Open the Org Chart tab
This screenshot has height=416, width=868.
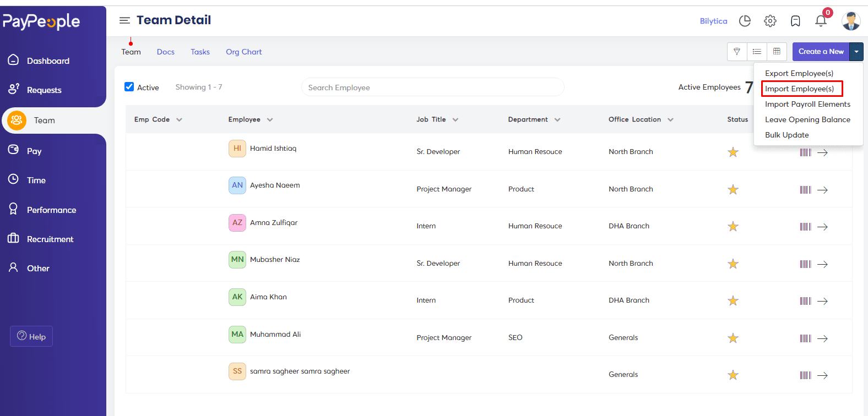pos(244,52)
